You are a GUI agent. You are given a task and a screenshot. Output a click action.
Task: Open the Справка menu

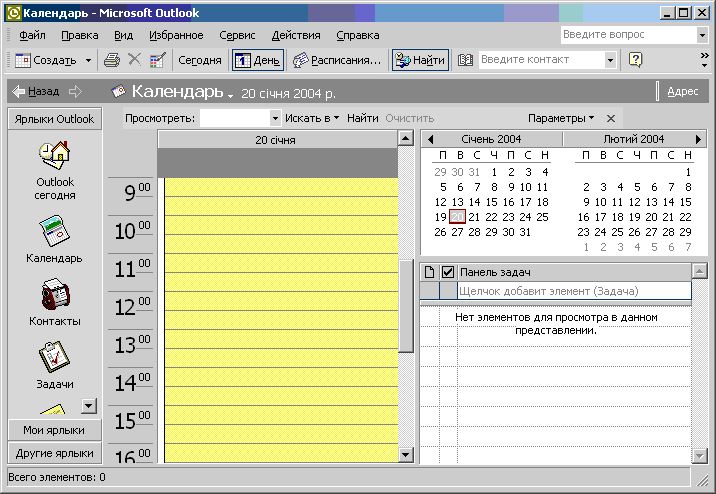coord(358,35)
